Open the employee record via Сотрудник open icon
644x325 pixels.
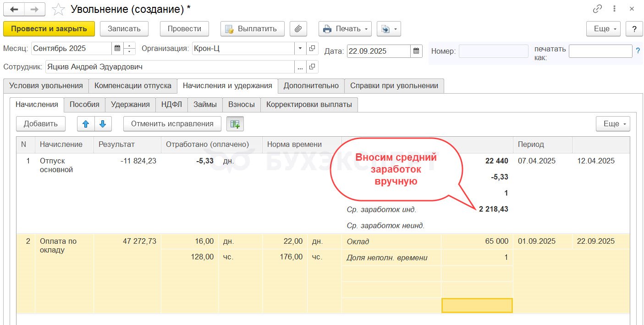coord(312,67)
